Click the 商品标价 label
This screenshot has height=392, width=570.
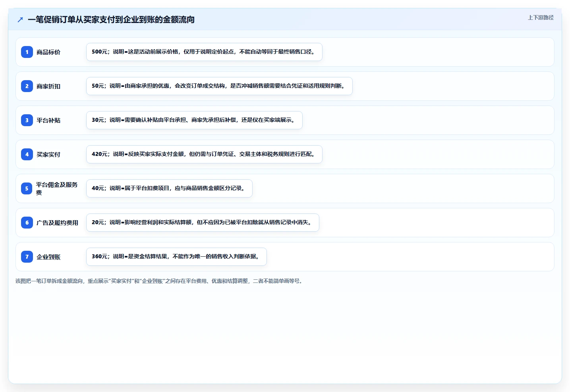point(48,52)
